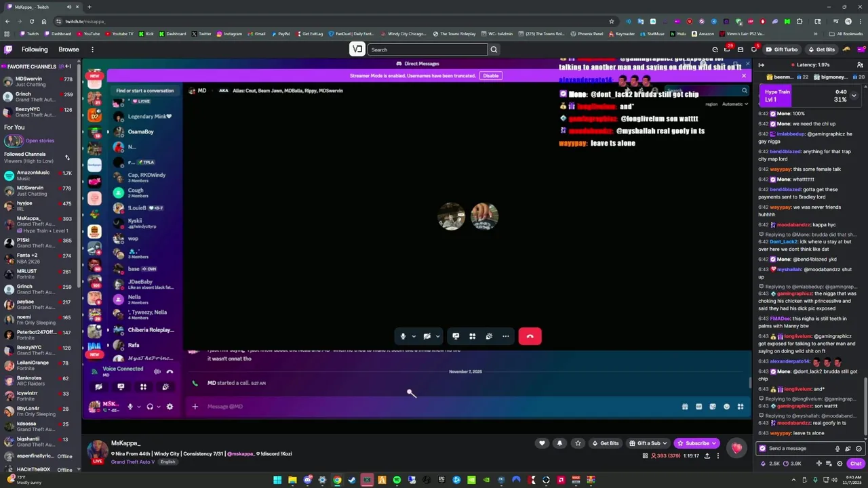The height and width of the screenshot is (488, 868).
Task: Click the search magnifier button
Action: tap(494, 49)
